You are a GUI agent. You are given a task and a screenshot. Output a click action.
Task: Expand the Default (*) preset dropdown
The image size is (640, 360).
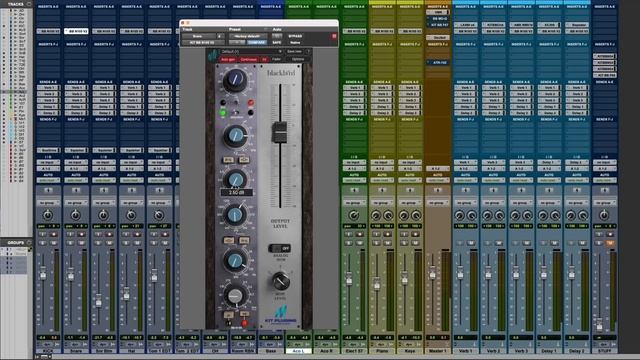pyautogui.click(x=251, y=52)
